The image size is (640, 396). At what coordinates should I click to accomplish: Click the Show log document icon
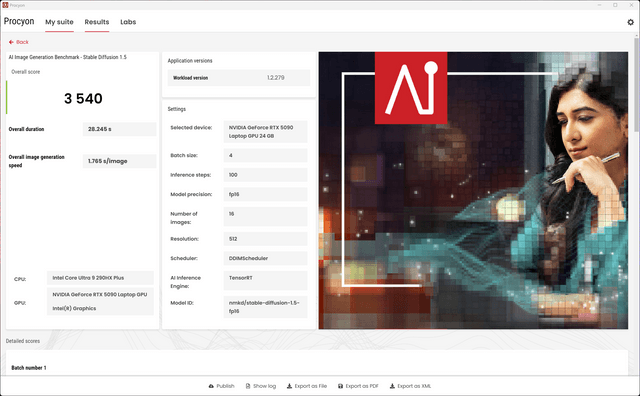(248, 386)
